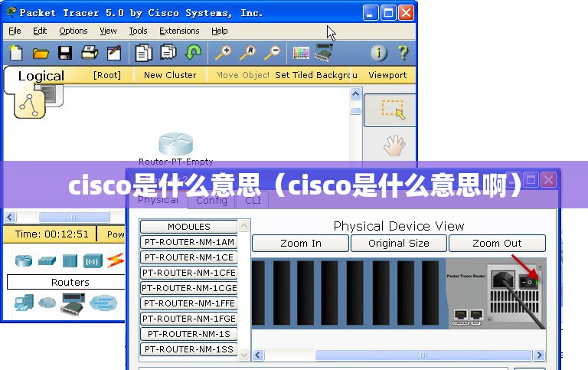Open the Options menu
The image size is (588, 370).
73,31
